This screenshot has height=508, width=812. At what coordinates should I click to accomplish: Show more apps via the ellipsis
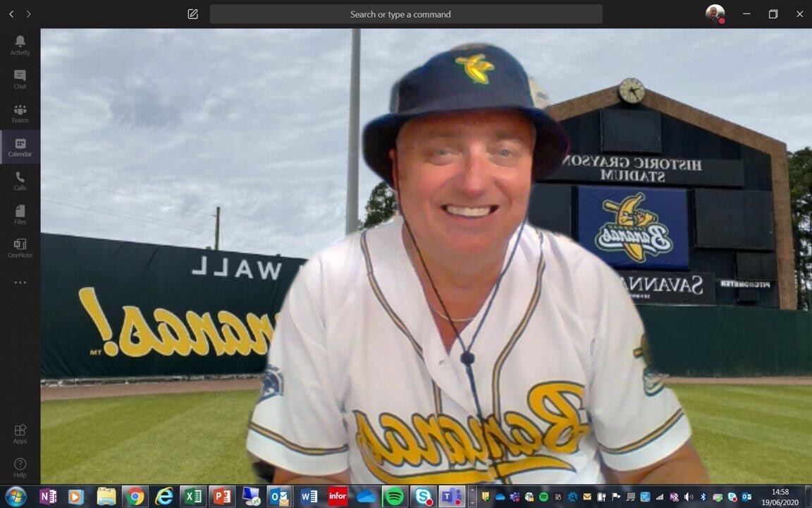[20, 282]
